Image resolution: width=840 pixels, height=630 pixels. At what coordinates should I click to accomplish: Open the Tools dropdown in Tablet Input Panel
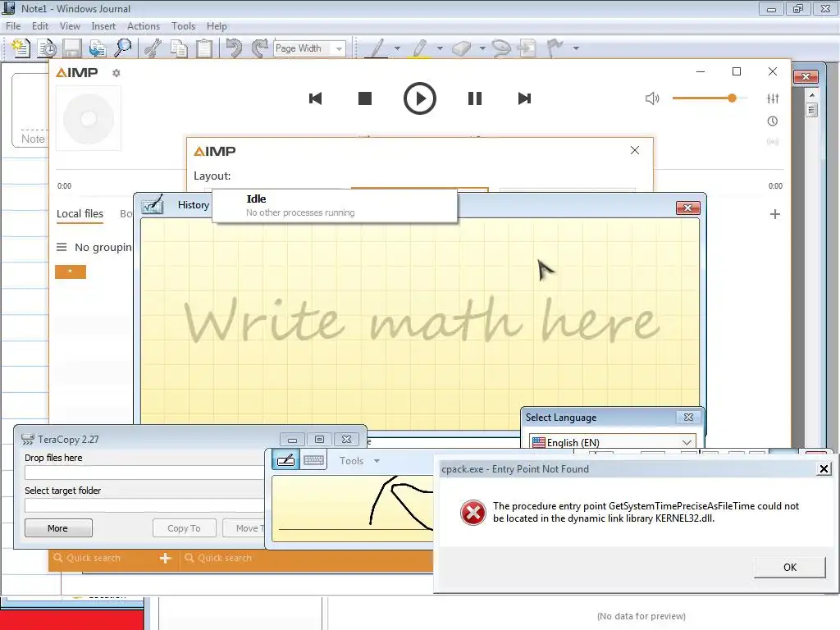tap(359, 461)
